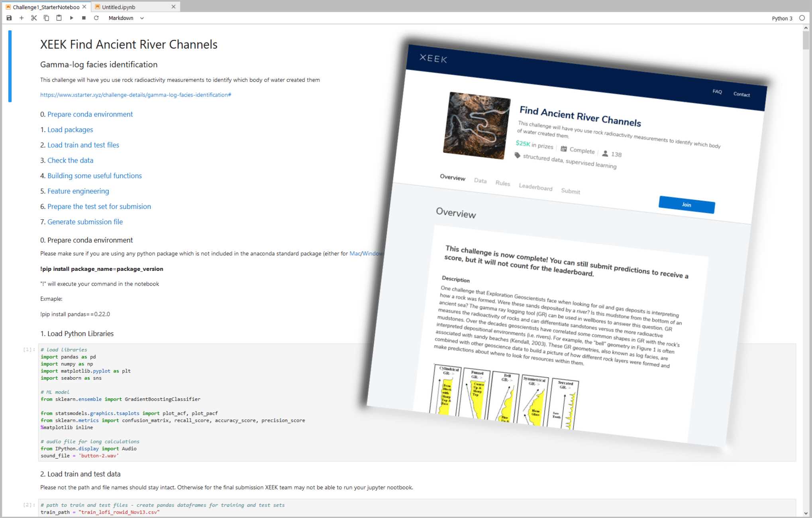Click the Gamma-log facies identification subheading
812x518 pixels.
click(x=99, y=65)
